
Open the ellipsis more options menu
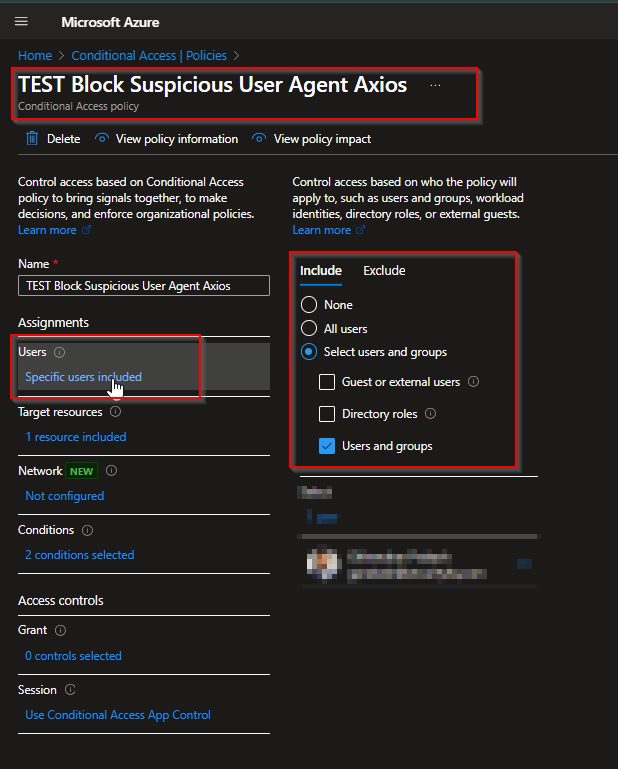pos(435,86)
